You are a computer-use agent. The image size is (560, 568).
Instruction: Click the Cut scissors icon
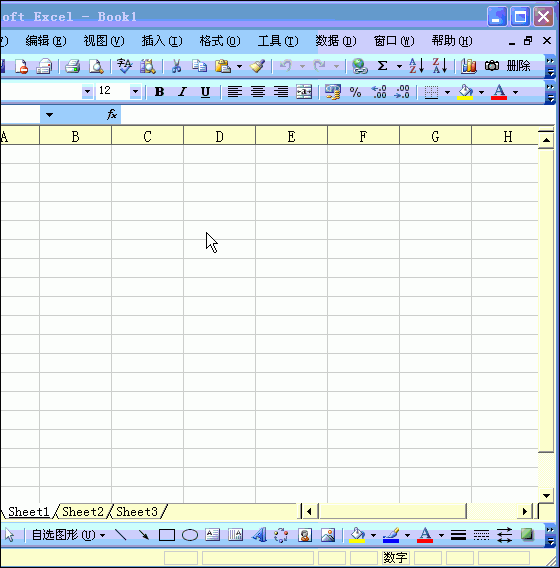176,66
